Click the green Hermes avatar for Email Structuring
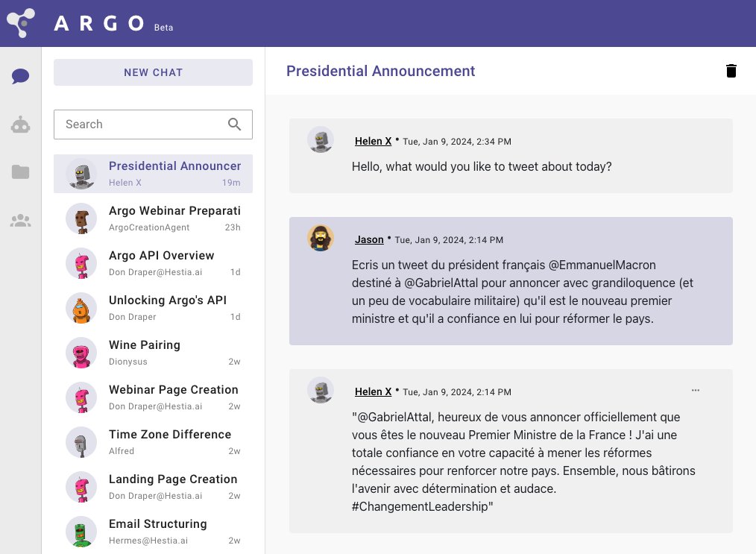 click(81, 532)
